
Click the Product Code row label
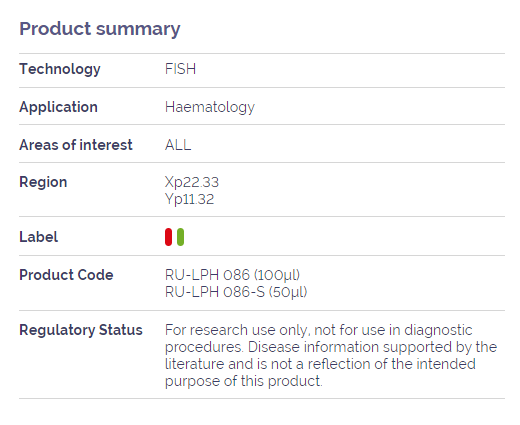pyautogui.click(x=66, y=275)
